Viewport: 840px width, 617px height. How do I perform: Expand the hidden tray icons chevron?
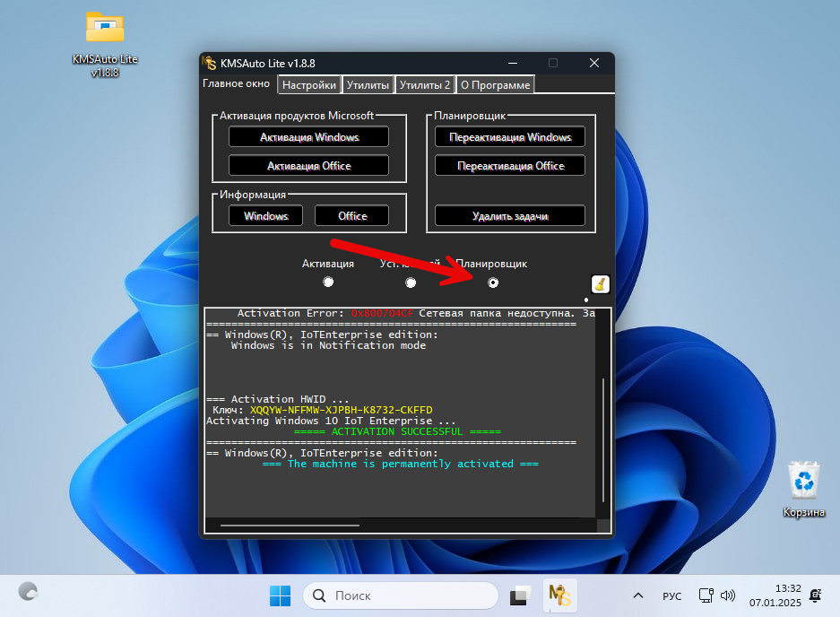tap(638, 595)
